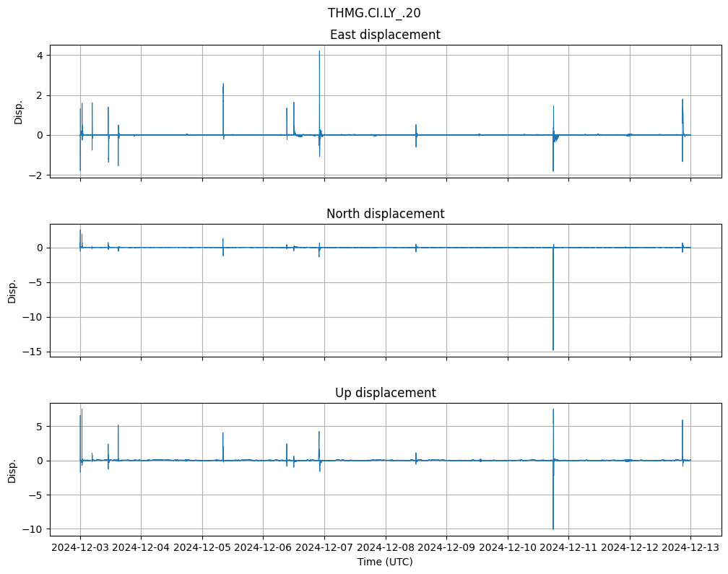728x574 pixels.
Task: Click the figure title THMG.CI.LY_.20
Action: point(374,13)
